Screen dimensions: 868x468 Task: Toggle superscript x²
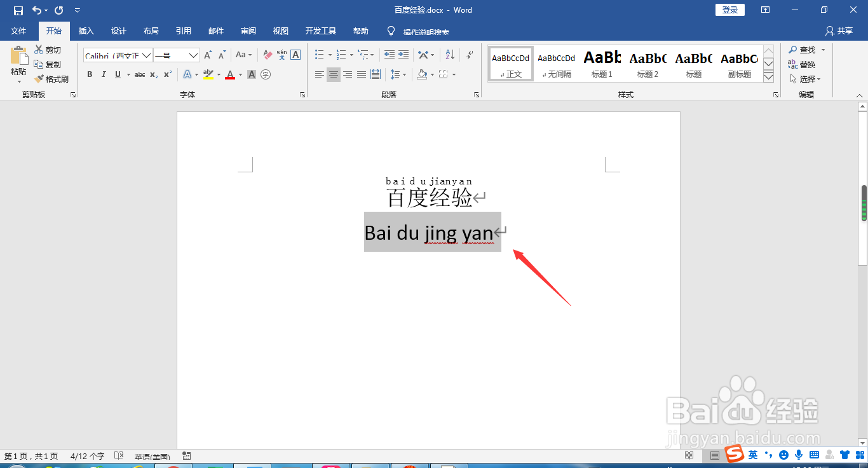coord(168,74)
